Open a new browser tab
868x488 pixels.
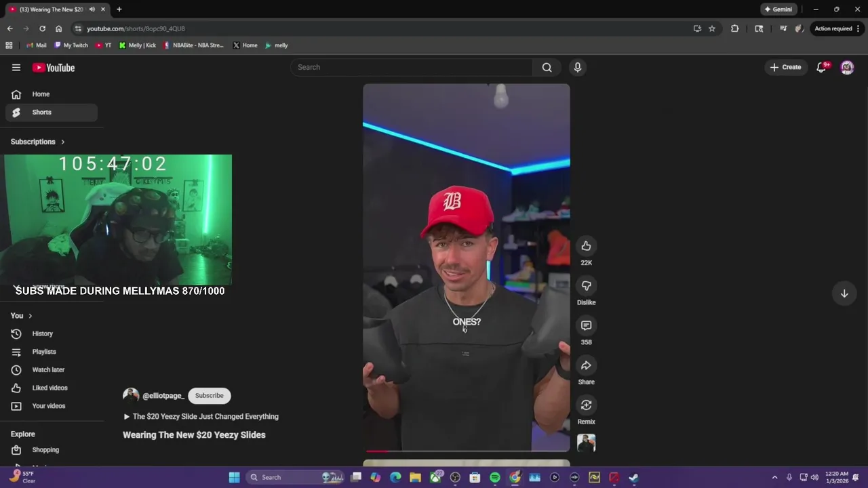pos(119,9)
